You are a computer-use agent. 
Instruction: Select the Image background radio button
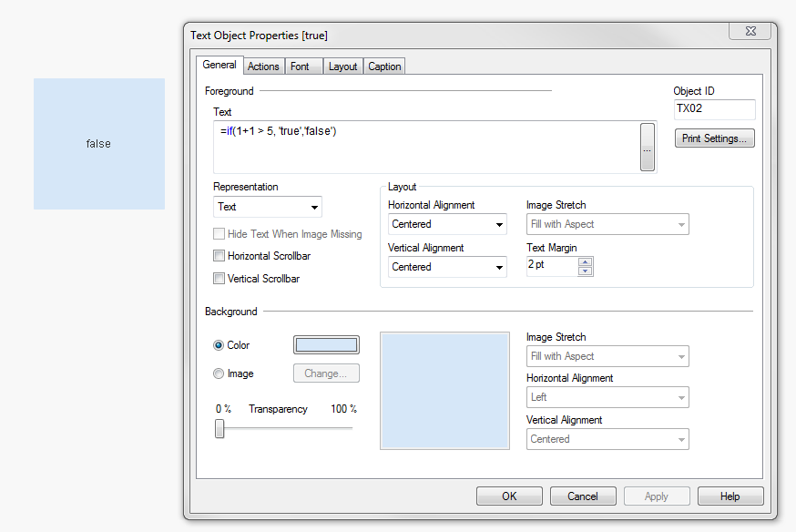tap(219, 373)
